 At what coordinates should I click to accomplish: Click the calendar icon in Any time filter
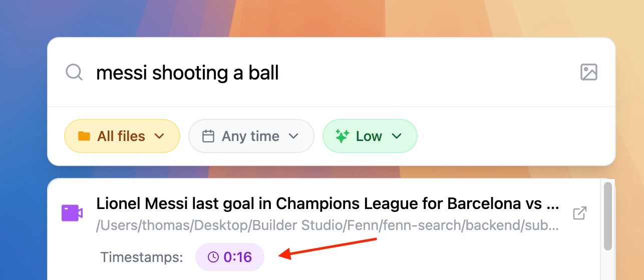click(208, 136)
